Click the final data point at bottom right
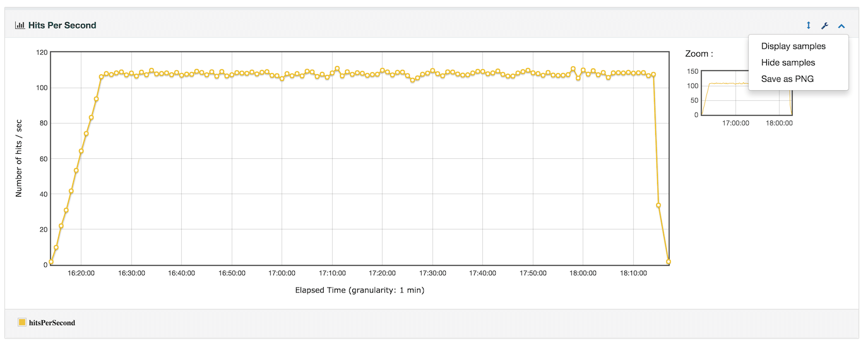868x348 pixels. coord(668,262)
